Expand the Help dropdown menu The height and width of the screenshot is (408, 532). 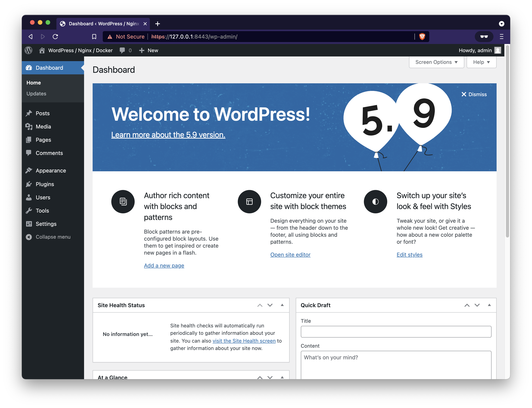tap(481, 62)
